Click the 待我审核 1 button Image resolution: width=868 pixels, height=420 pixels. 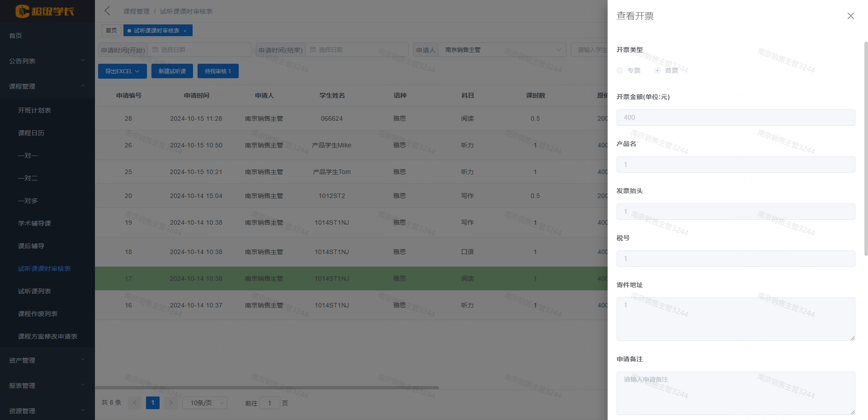click(x=218, y=71)
